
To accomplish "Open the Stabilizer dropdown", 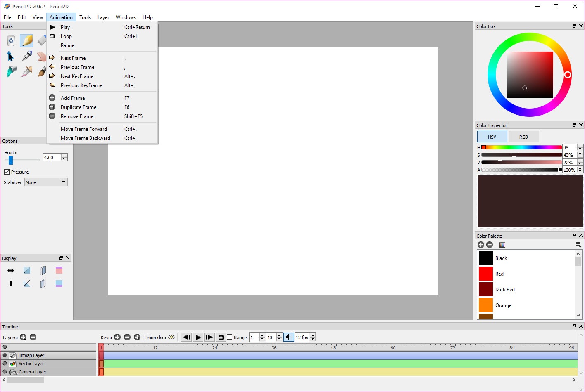I will 46,182.
